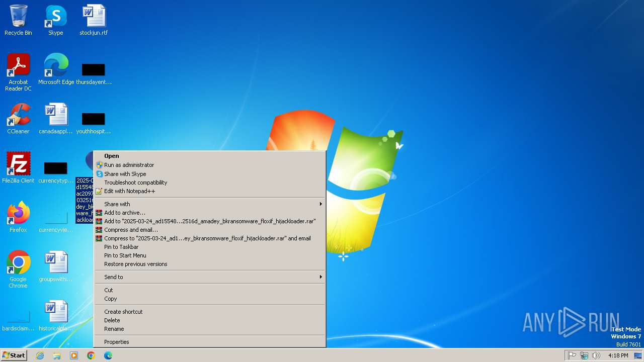Viewport: 644px width, 362px height.
Task: Select the currencytyp file icon
Action: click(x=56, y=171)
